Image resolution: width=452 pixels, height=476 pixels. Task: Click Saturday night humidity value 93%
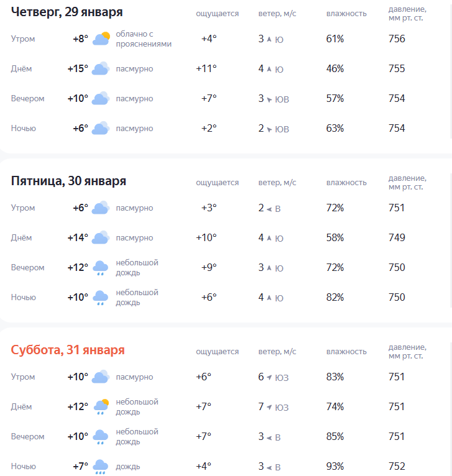tap(335, 467)
